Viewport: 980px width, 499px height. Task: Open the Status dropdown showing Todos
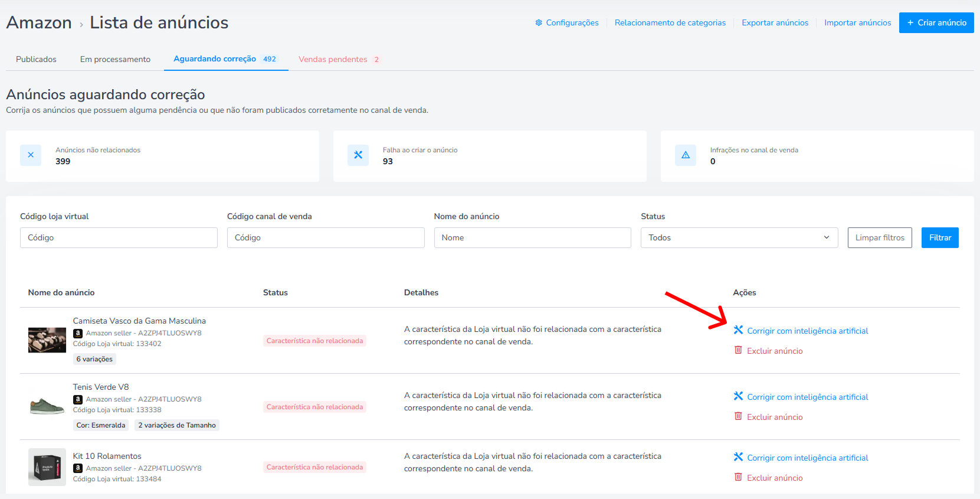coord(739,237)
